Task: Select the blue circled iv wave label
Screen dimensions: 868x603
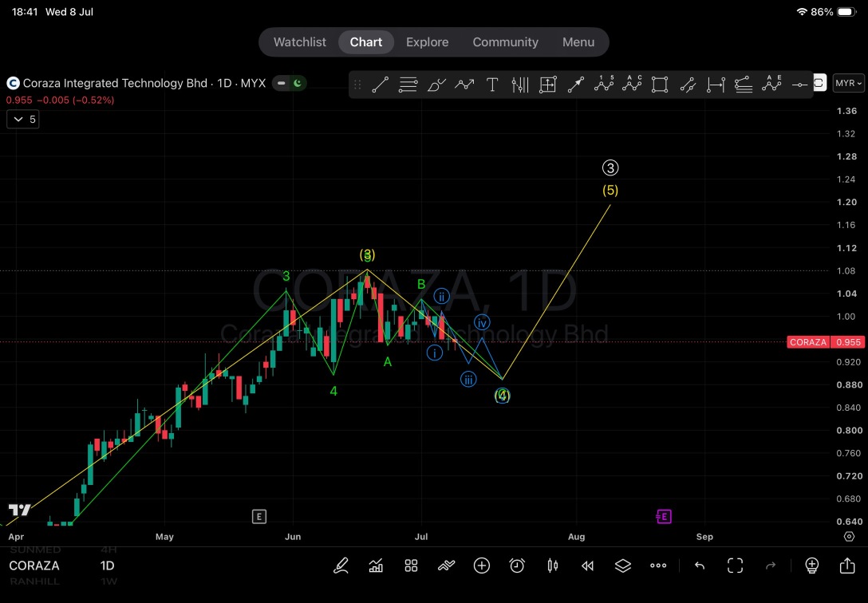Action: click(482, 322)
